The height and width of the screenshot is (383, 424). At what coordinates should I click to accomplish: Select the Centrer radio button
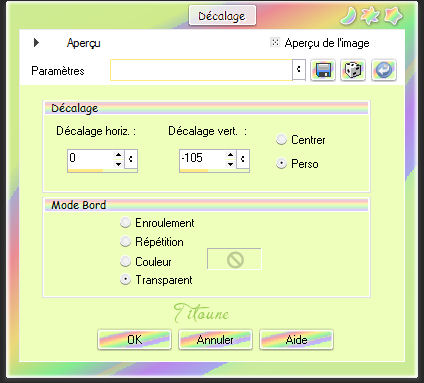[x=281, y=140]
